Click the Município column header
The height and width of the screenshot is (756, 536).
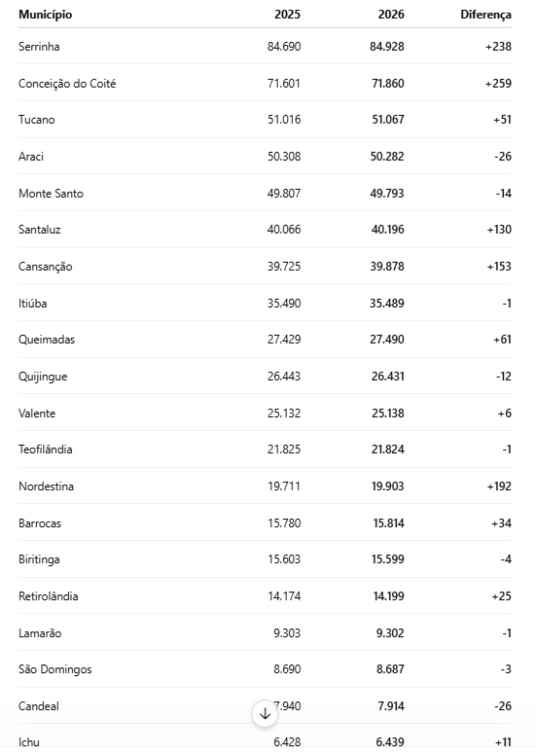click(x=46, y=15)
